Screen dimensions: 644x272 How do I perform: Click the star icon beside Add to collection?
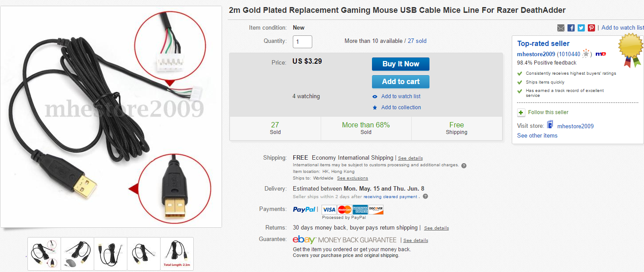coord(375,107)
